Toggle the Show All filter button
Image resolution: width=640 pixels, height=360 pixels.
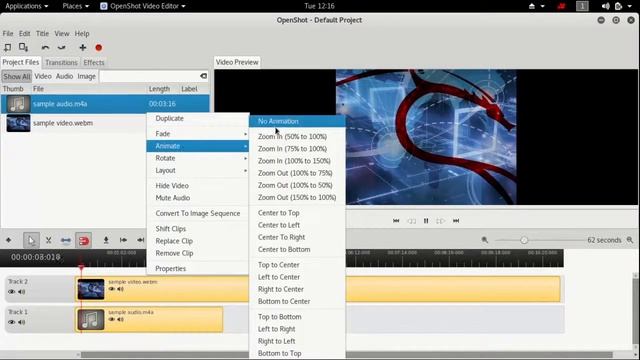point(16,76)
